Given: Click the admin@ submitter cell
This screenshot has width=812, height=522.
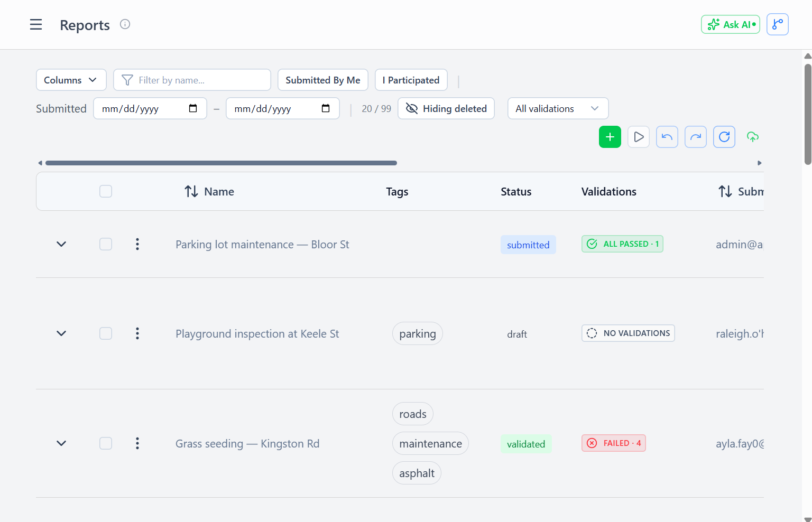Looking at the screenshot, I should pyautogui.click(x=740, y=244).
